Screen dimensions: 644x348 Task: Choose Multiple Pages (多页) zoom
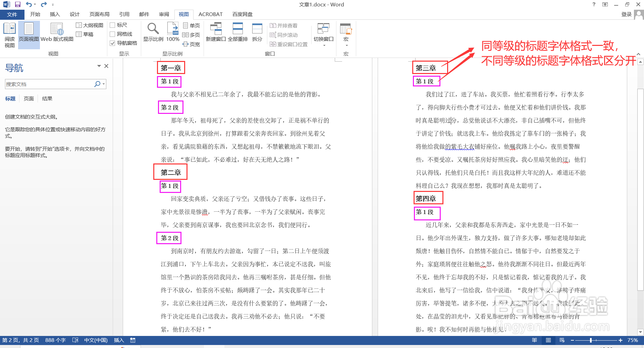[x=191, y=35]
